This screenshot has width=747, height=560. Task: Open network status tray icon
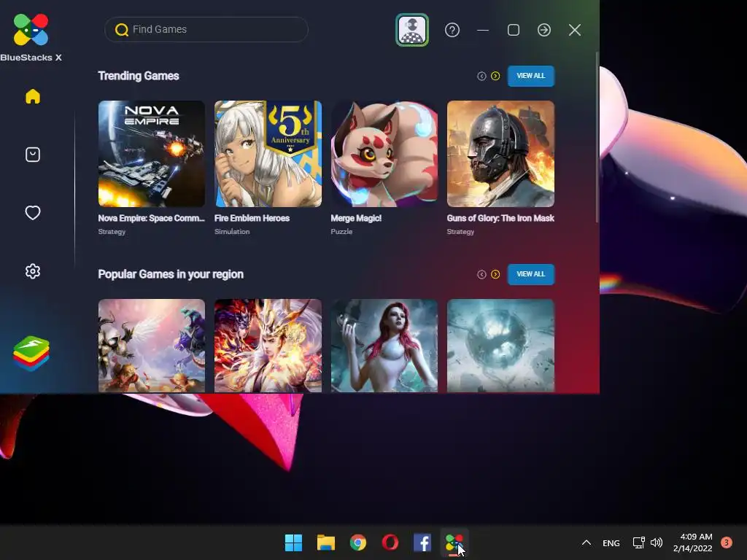click(x=638, y=542)
